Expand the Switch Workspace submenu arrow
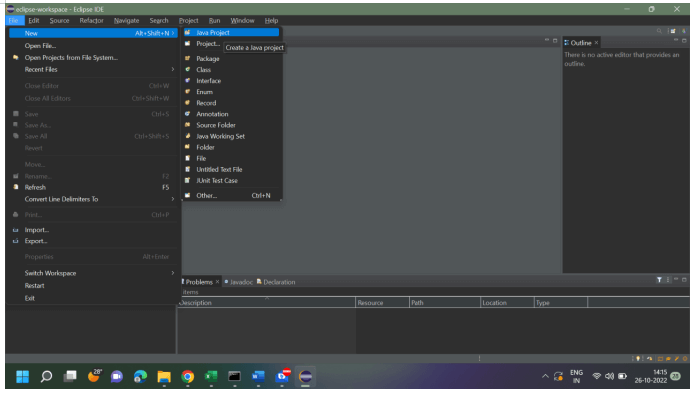The width and height of the screenshot is (697, 393). 172,273
